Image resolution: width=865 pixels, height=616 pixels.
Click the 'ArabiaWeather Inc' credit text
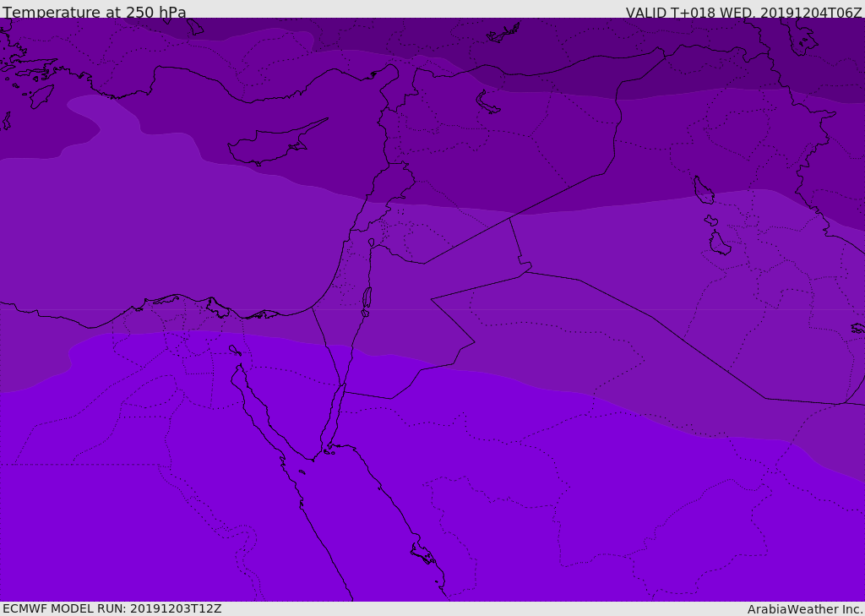804,609
